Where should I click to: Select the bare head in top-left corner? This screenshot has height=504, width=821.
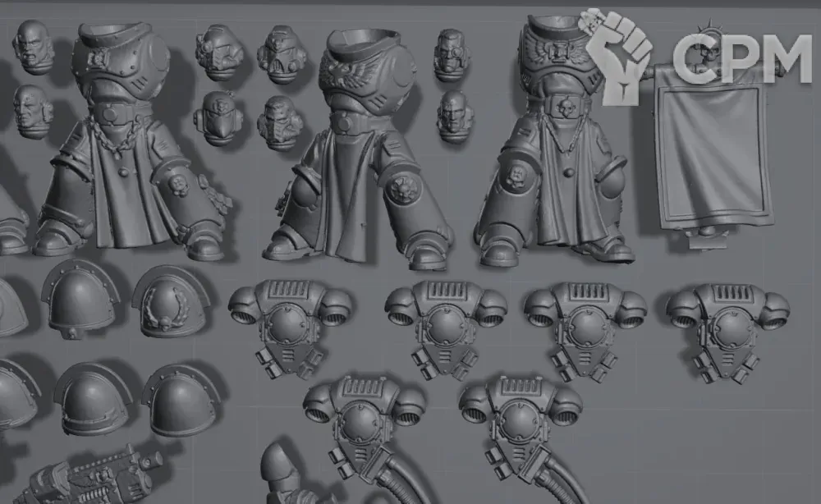click(34, 46)
